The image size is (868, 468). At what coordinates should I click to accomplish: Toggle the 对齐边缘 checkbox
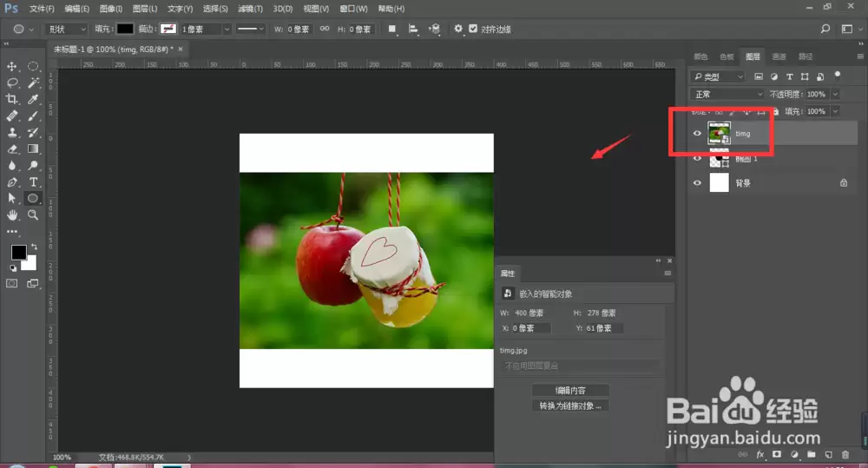pyautogui.click(x=473, y=29)
